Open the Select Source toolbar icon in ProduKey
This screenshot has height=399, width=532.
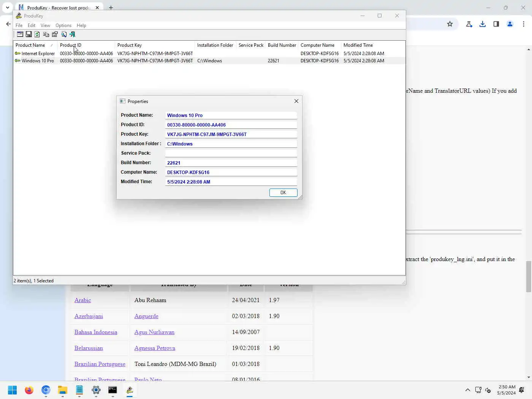tap(20, 34)
